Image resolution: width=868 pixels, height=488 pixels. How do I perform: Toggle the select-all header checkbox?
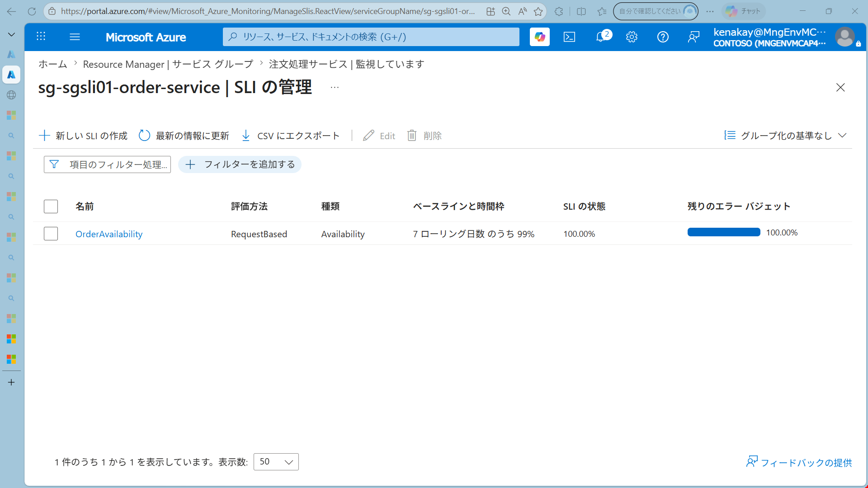click(51, 206)
